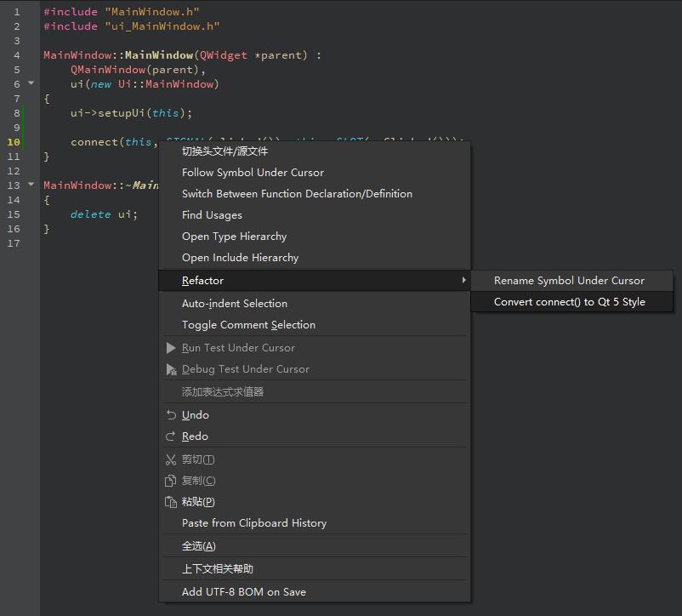The height and width of the screenshot is (616, 682).
Task: Click the 剪切(T) cut entry
Action: (315, 459)
